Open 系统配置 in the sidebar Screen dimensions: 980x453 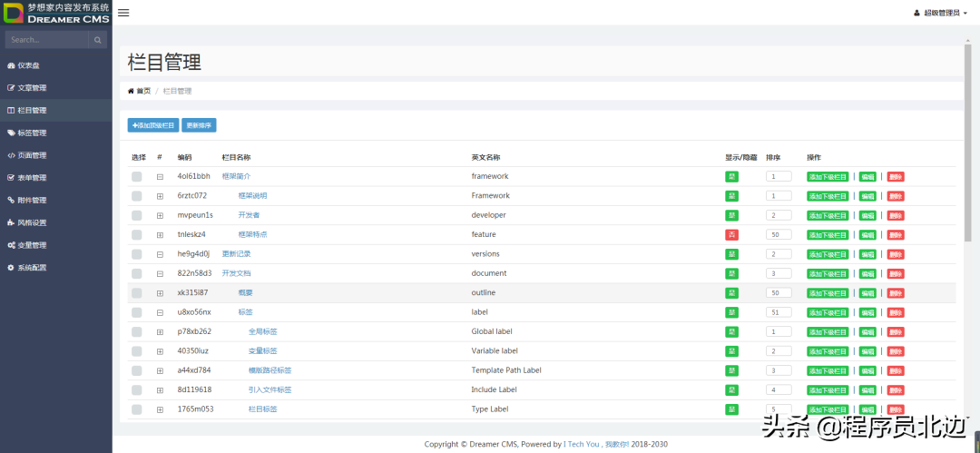(56, 267)
